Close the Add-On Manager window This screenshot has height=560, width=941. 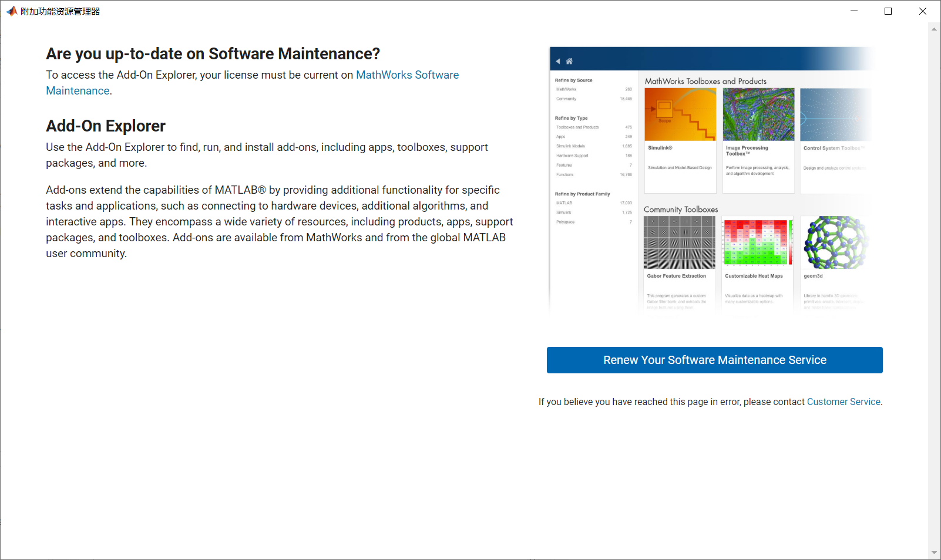pos(923,11)
